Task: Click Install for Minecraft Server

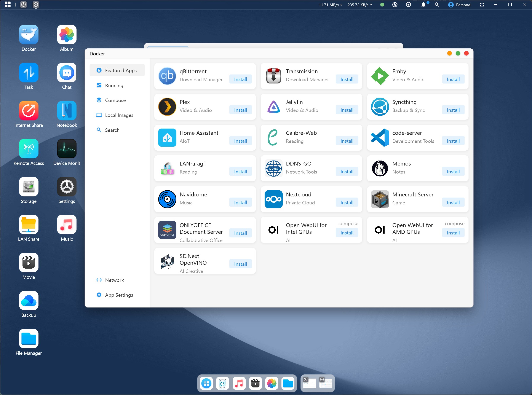Action: (x=453, y=202)
